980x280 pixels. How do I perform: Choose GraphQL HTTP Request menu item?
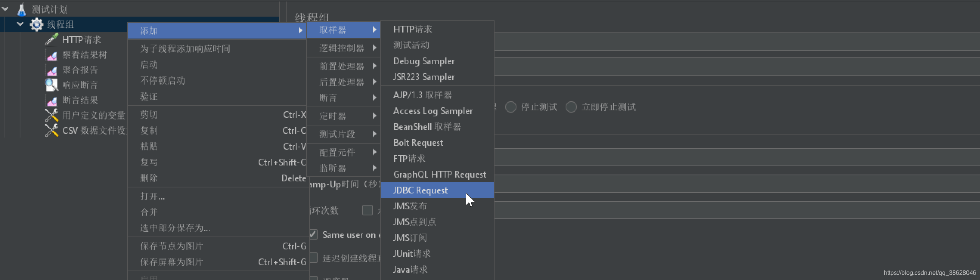tap(437, 174)
